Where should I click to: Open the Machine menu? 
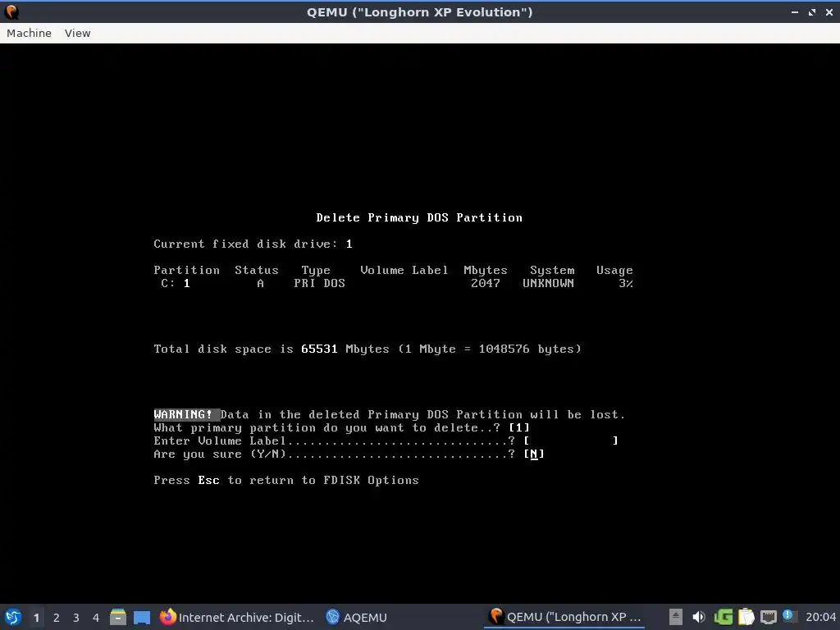click(x=29, y=33)
